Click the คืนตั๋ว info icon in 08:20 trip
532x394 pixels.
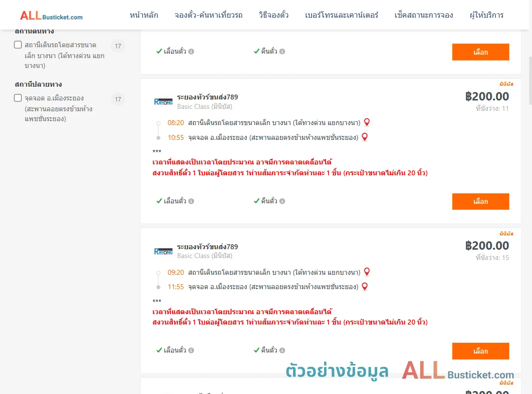coord(282,201)
